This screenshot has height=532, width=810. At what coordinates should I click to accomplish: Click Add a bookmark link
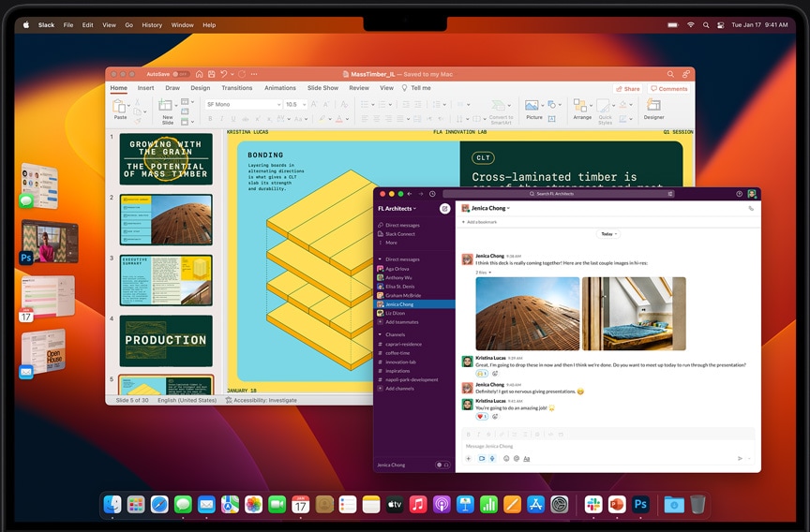coord(480,222)
